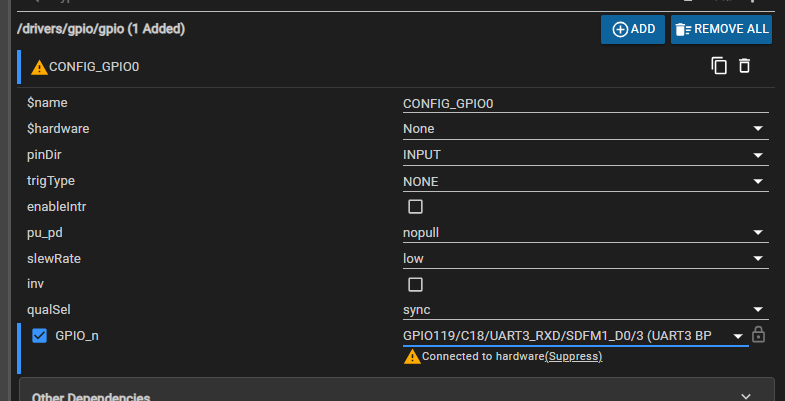This screenshot has height=401, width=785.
Task: Click the duplicate CONFIG_GPIO0 instance icon
Action: (x=718, y=66)
